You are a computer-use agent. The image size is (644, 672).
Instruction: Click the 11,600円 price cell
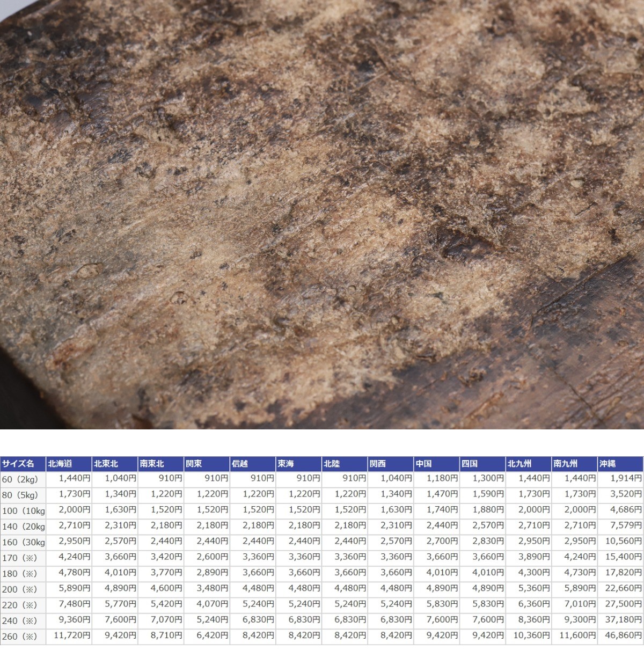pyautogui.click(x=574, y=636)
